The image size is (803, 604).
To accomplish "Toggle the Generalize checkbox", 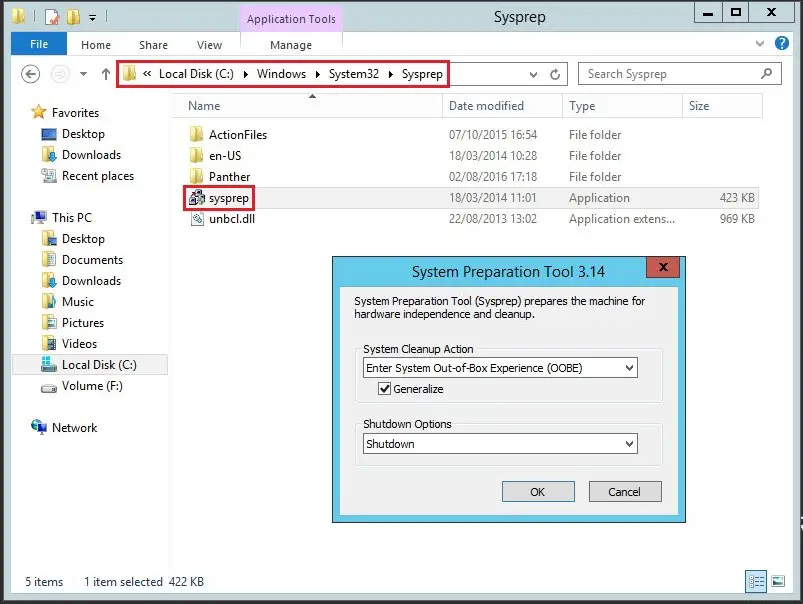I will pos(384,389).
